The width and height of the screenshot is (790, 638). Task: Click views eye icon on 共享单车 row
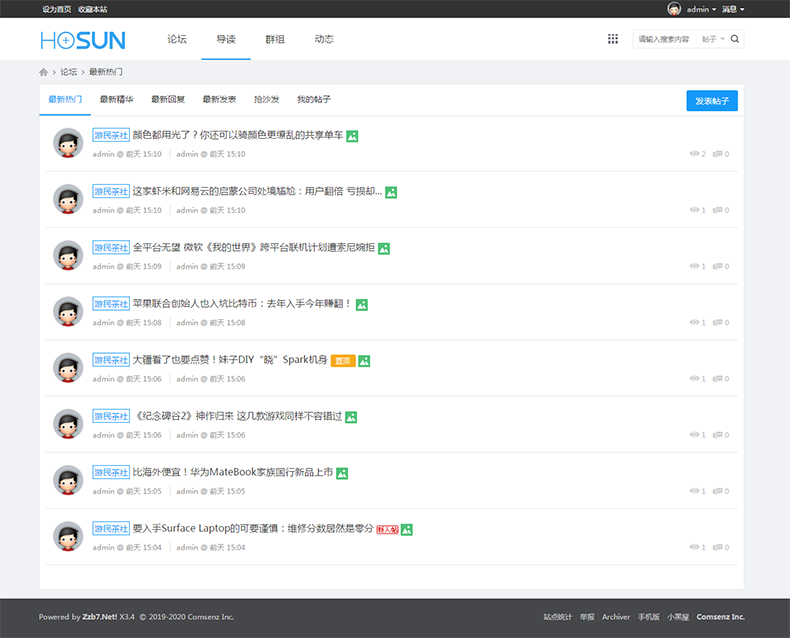coord(694,154)
